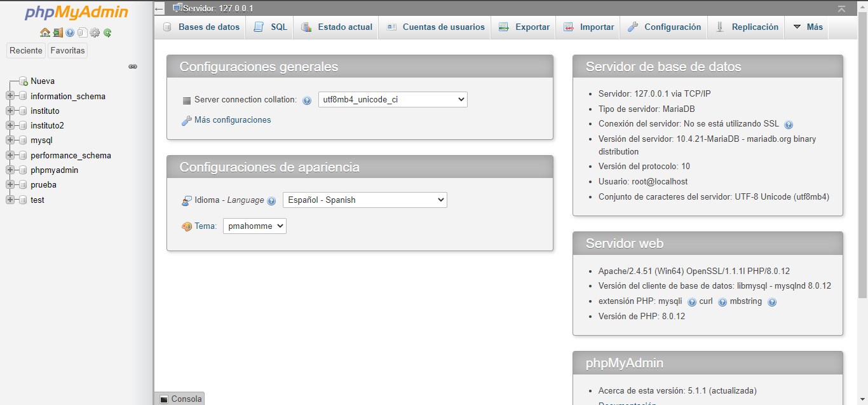Collapse navigation panel with left arrow

(159, 8)
